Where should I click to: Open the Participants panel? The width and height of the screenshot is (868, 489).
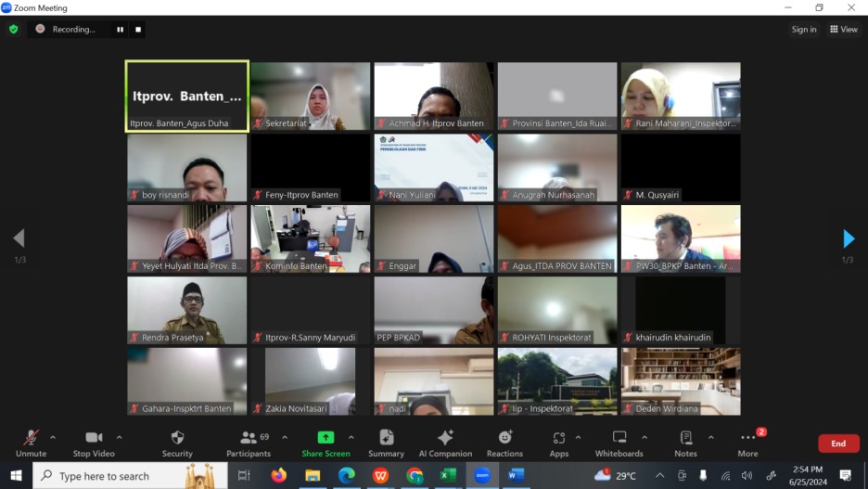(249, 438)
